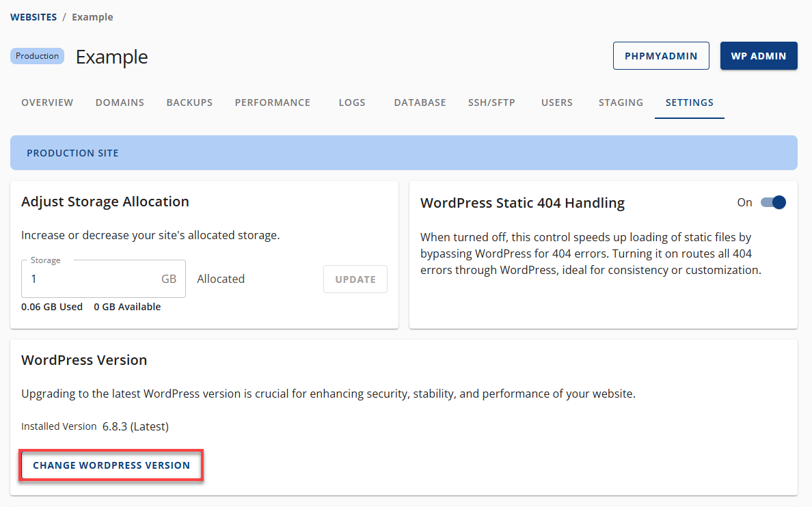Open WP ADMIN for the site

(x=759, y=55)
